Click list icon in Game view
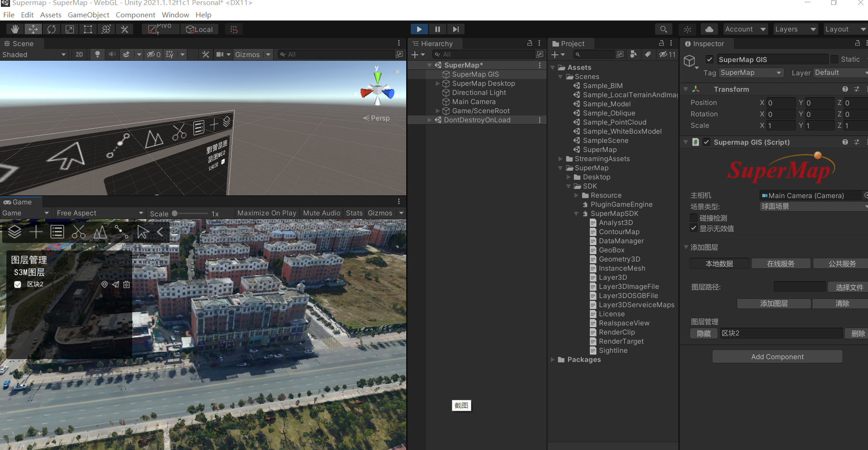The height and width of the screenshot is (450, 868). (x=57, y=232)
